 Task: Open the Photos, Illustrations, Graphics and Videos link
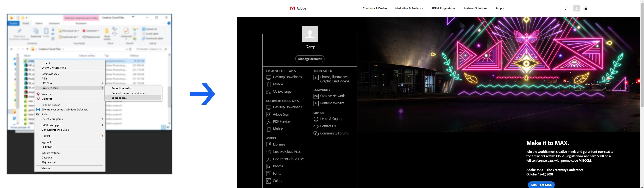335,79
